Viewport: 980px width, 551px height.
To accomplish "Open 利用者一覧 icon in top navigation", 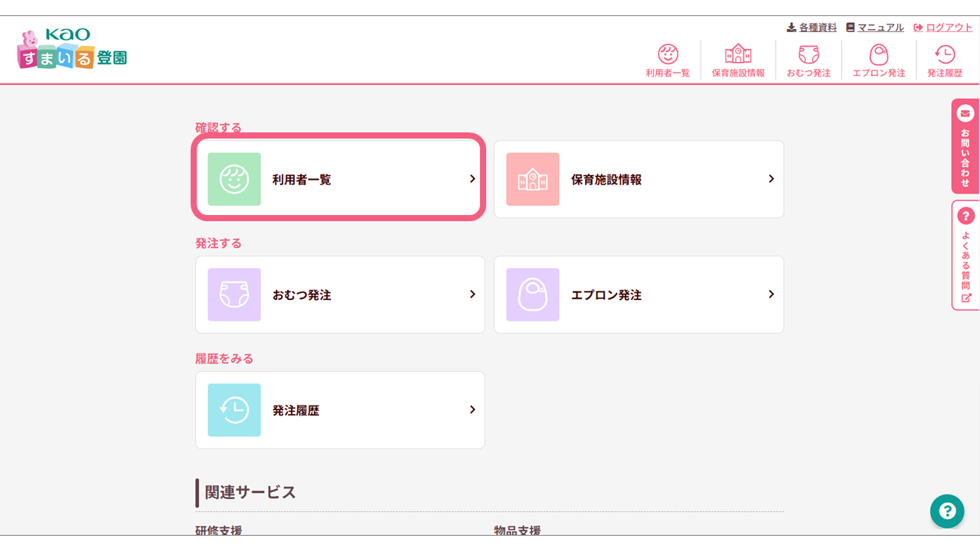I will click(668, 55).
